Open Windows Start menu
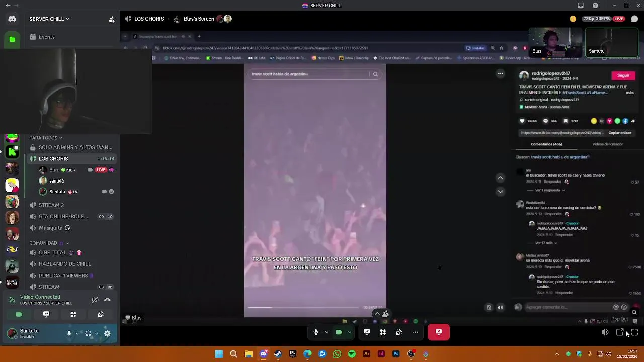This screenshot has width=644, height=362. [x=219, y=354]
